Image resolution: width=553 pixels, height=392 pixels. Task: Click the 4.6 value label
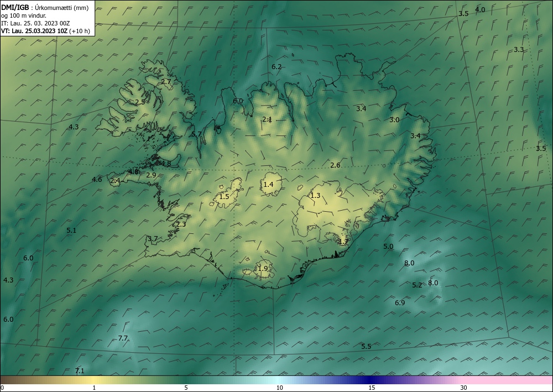pyautogui.click(x=97, y=180)
